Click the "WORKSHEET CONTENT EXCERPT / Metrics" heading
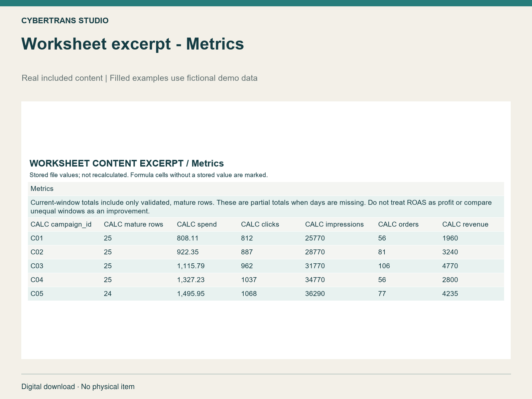This screenshot has height=399, width=532. tap(127, 163)
